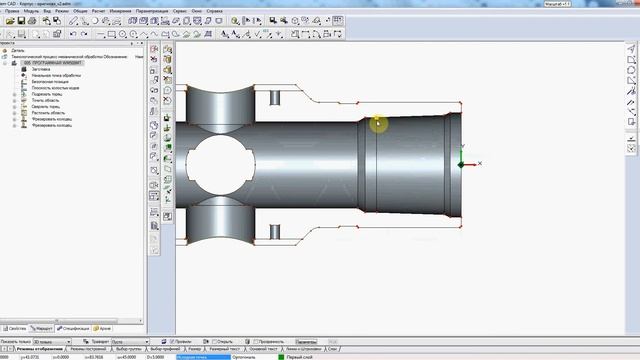The height and width of the screenshot is (360, 640).
Task: Select the Выбор группы tab
Action: pyautogui.click(x=128, y=349)
